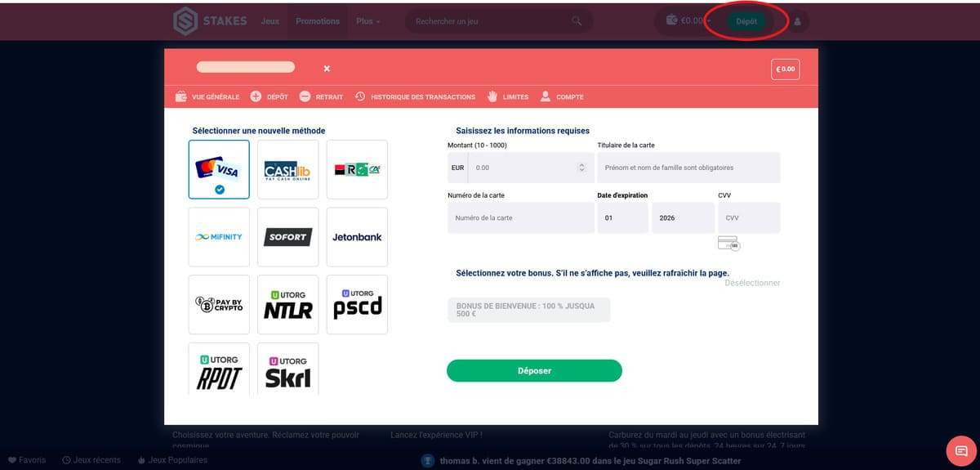Choose the Utorg NTLR payment option
Viewport: 980px width, 470px height.
click(287, 304)
